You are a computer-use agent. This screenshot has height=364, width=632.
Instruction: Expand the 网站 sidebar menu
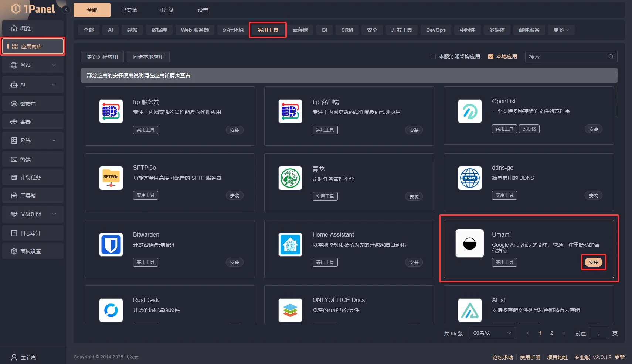coord(33,65)
